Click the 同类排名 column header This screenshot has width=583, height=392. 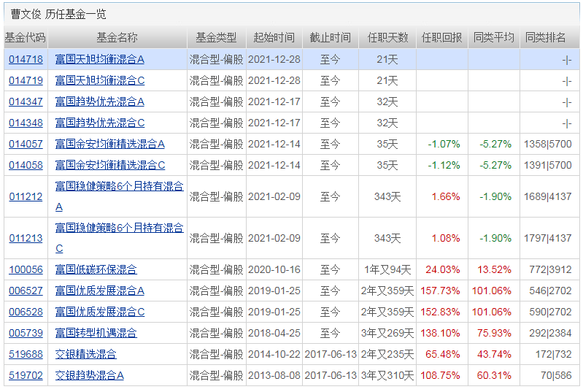click(x=546, y=38)
